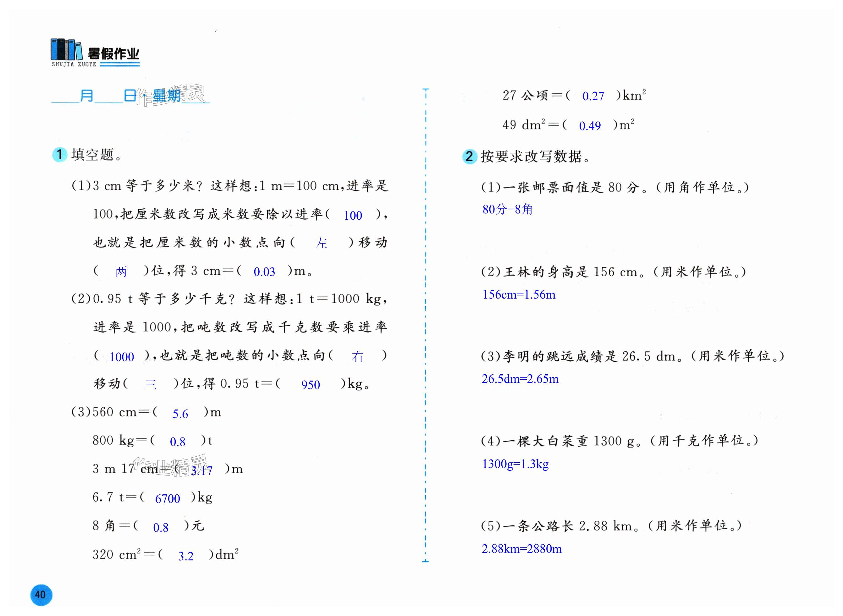The height and width of the screenshot is (616, 843).
Task: Click the answer 6700 for 6.7 t
Action: (168, 498)
